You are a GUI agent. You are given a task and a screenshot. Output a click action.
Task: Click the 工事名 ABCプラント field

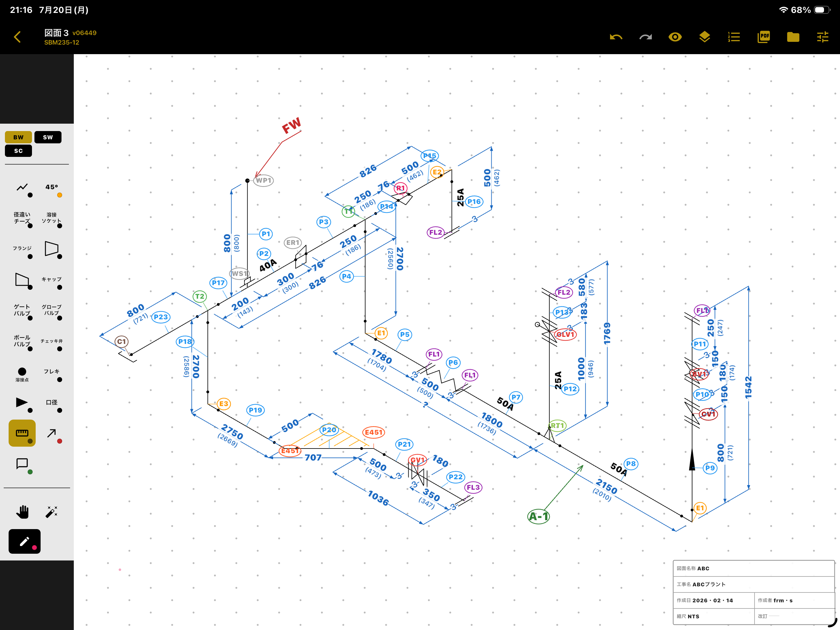pyautogui.click(x=753, y=584)
